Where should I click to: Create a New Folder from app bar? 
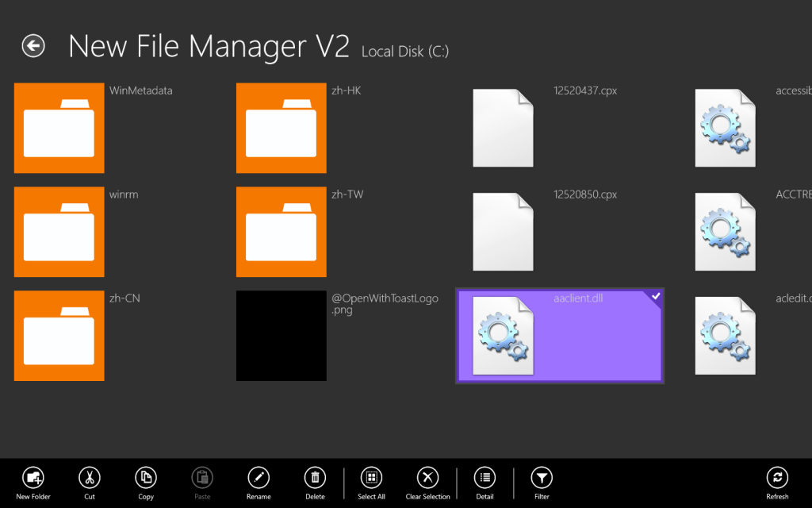(33, 478)
